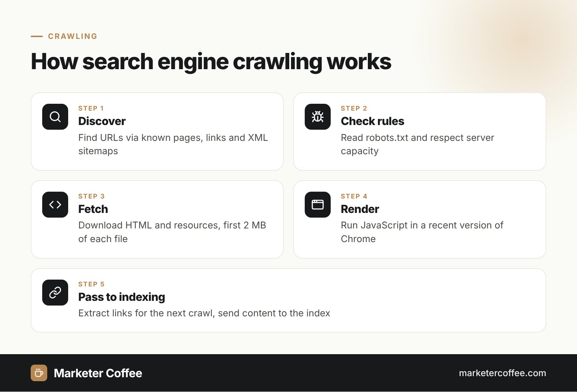The height and width of the screenshot is (392, 577).
Task: Click the bug icon beside Check rules
Action: [318, 117]
